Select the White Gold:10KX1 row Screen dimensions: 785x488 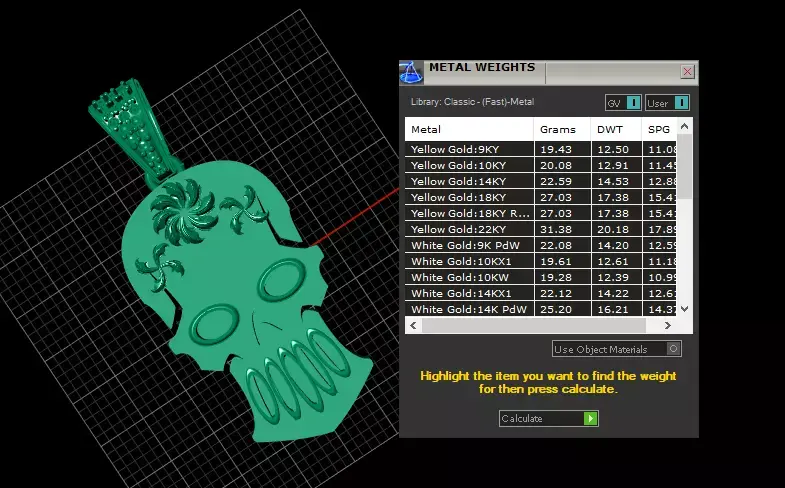pyautogui.click(x=541, y=261)
